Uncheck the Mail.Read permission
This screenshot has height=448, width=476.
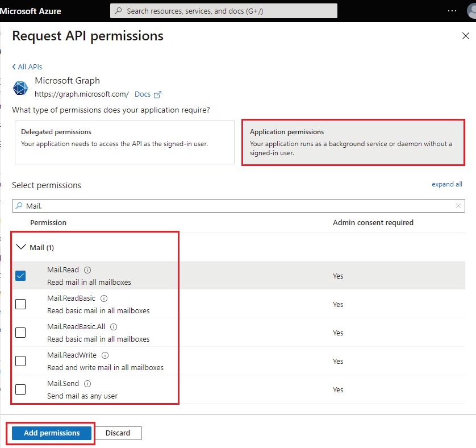click(x=20, y=275)
